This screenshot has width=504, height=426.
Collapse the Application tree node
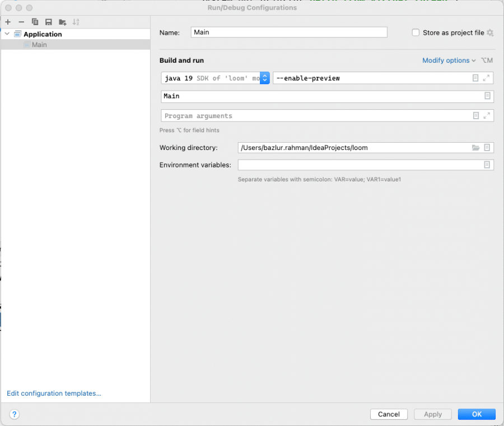[x=7, y=34]
